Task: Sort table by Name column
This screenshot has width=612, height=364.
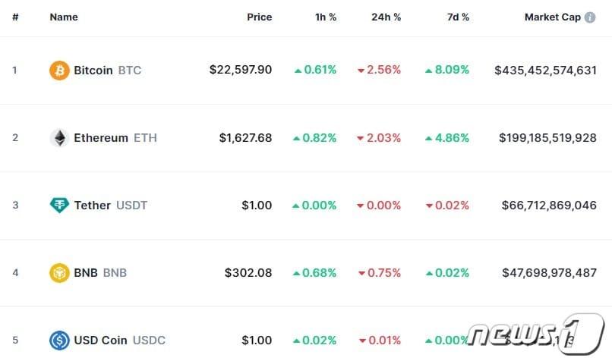Action: tap(64, 17)
